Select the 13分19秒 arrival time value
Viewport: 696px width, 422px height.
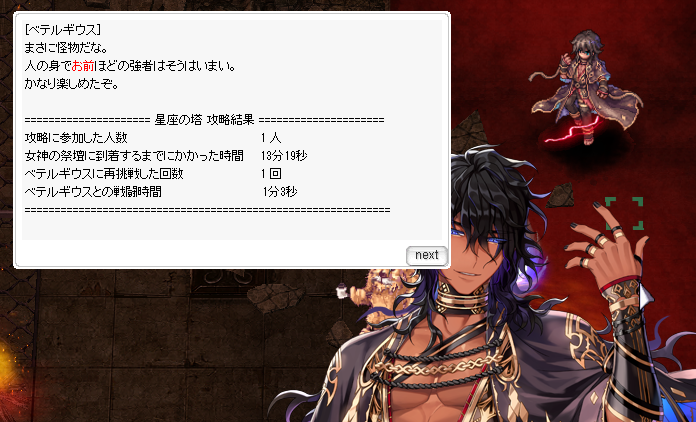pyautogui.click(x=285, y=156)
